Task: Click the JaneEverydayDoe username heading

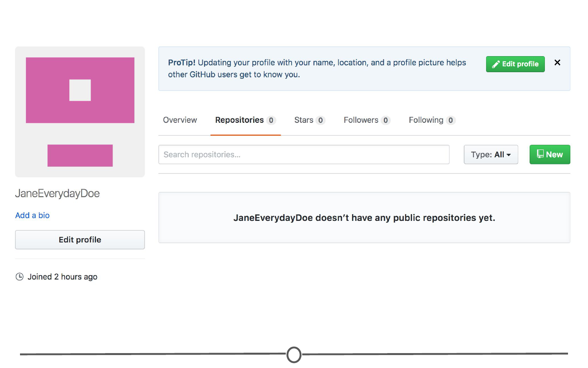Action: 57,193
